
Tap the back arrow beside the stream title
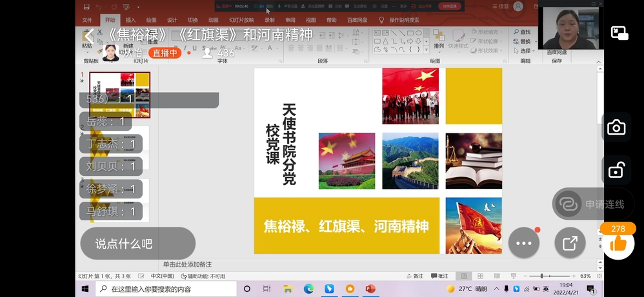tap(90, 35)
